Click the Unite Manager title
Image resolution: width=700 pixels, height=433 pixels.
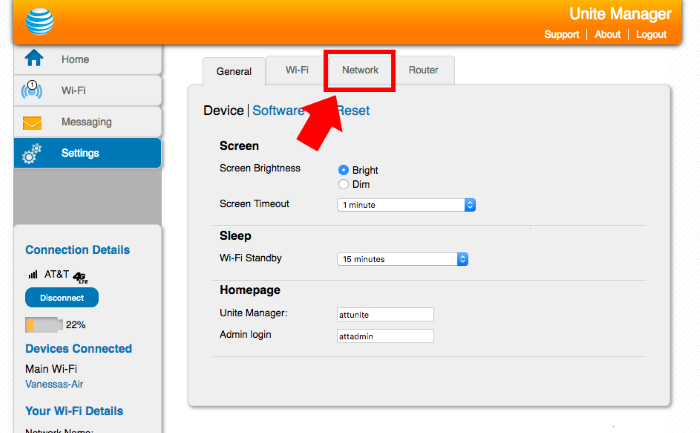click(x=620, y=14)
